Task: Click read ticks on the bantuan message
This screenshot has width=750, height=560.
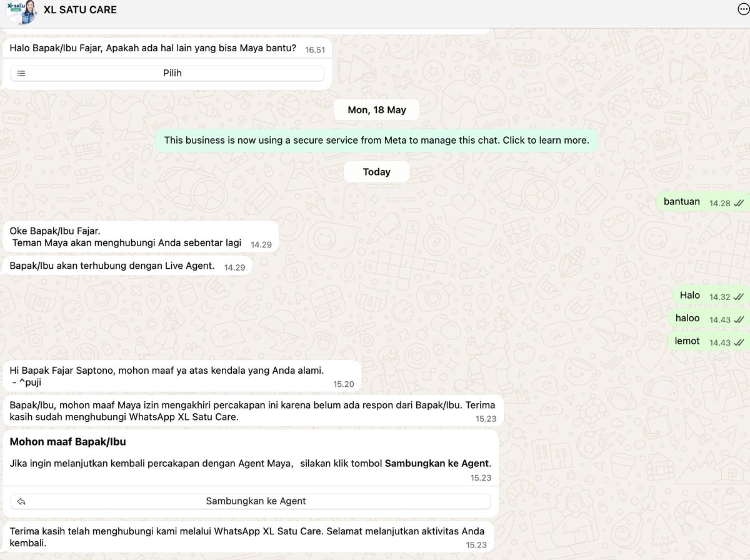Action: click(738, 203)
